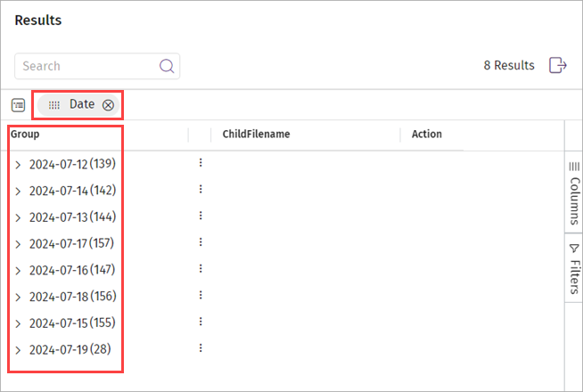The image size is (583, 392).
Task: Open the three-dot menu for 2024-07-17
Action: 201,242
